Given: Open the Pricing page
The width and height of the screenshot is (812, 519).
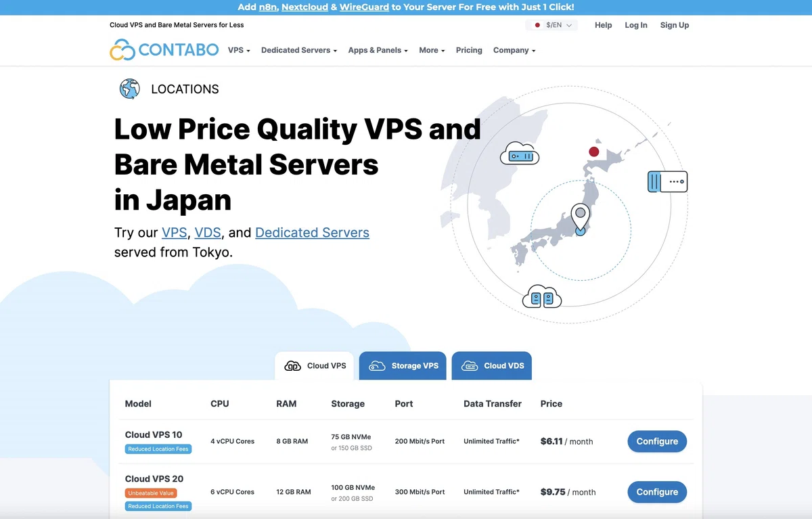Looking at the screenshot, I should (469, 50).
